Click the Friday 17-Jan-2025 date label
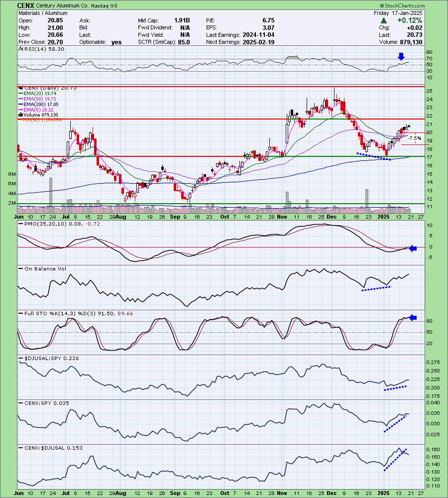 click(398, 13)
